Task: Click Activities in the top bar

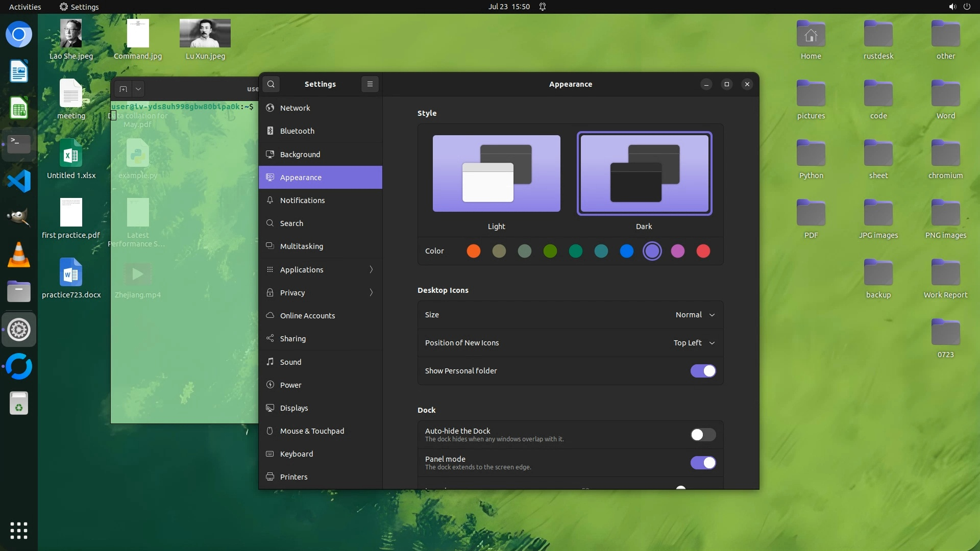Action: pos(25,7)
